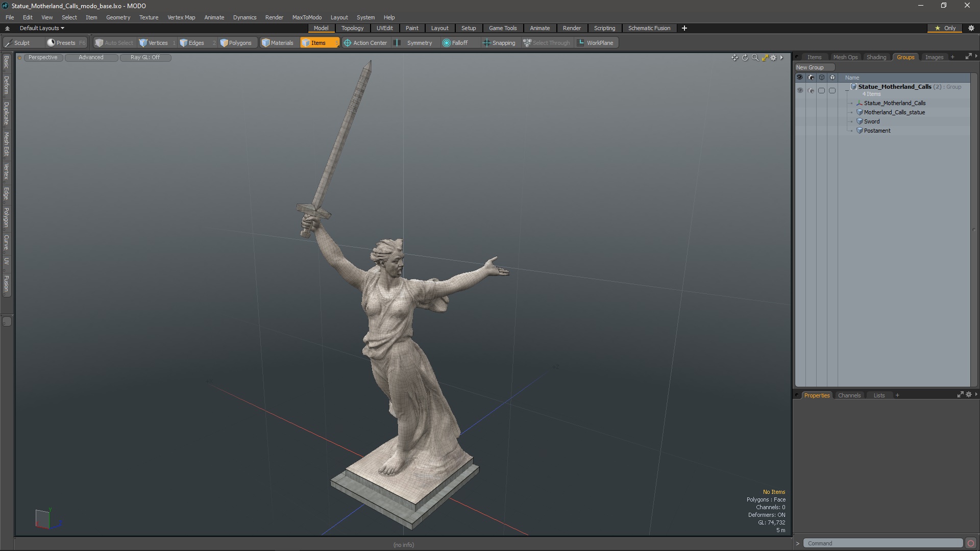The width and height of the screenshot is (980, 551).
Task: Click the command record button
Action: tap(971, 543)
